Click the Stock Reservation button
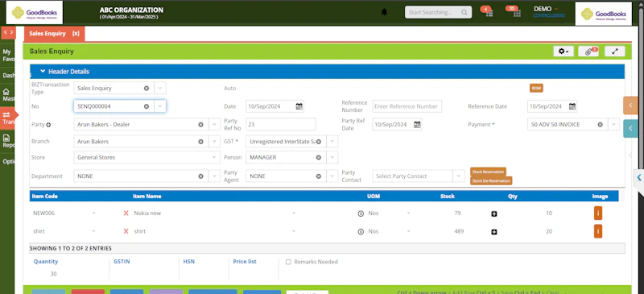Screen dimensions: 644x294 488,172
